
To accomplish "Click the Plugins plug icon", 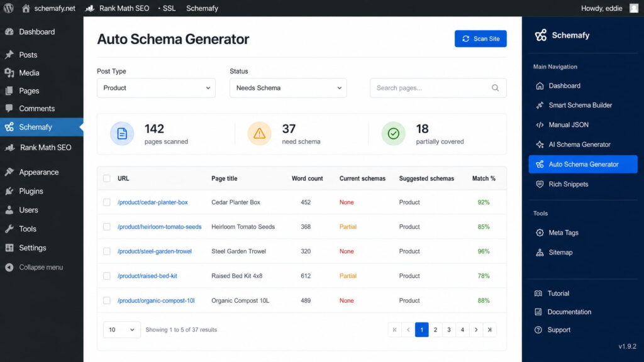I will pyautogui.click(x=9, y=191).
